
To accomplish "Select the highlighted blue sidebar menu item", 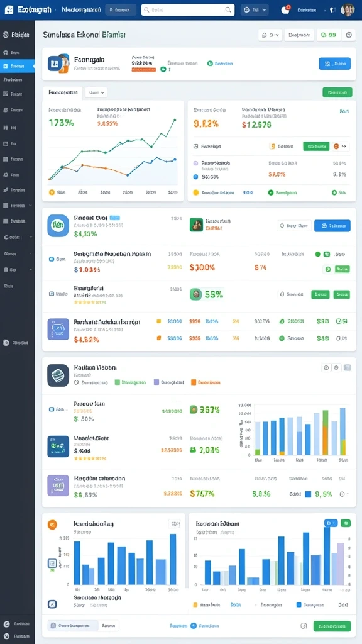I will (x=17, y=65).
